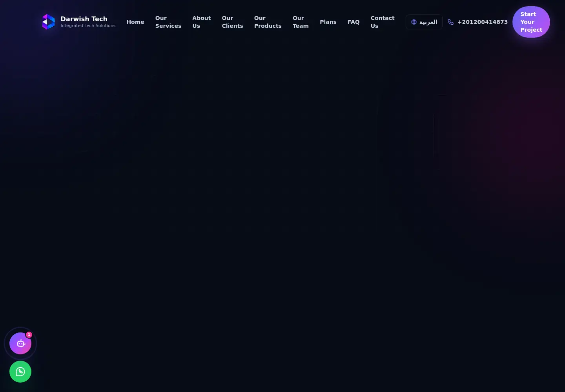The width and height of the screenshot is (565, 392).
Task: Go to Contact Us
Action: (x=383, y=22)
